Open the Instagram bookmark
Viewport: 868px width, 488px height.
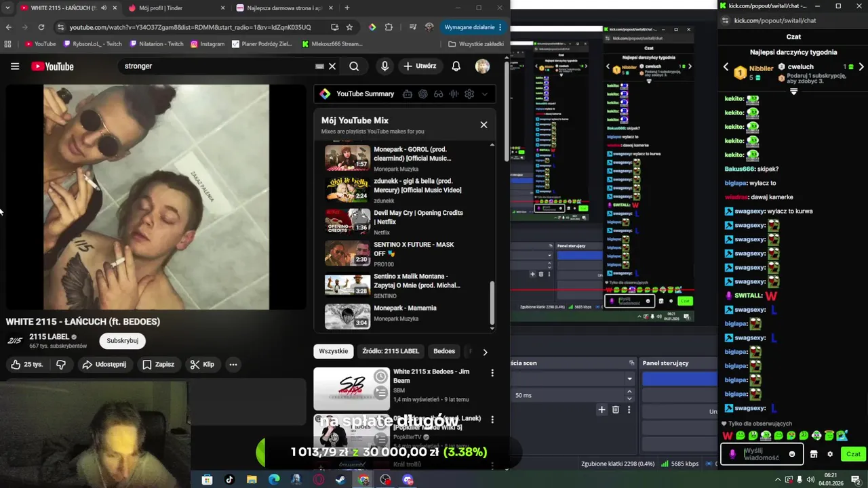pyautogui.click(x=208, y=44)
